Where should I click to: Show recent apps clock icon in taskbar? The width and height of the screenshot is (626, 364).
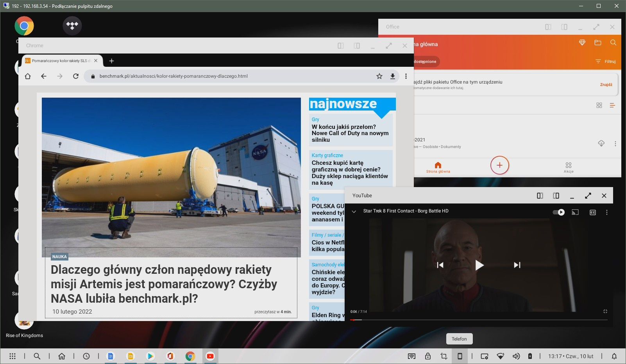pyautogui.click(x=86, y=356)
